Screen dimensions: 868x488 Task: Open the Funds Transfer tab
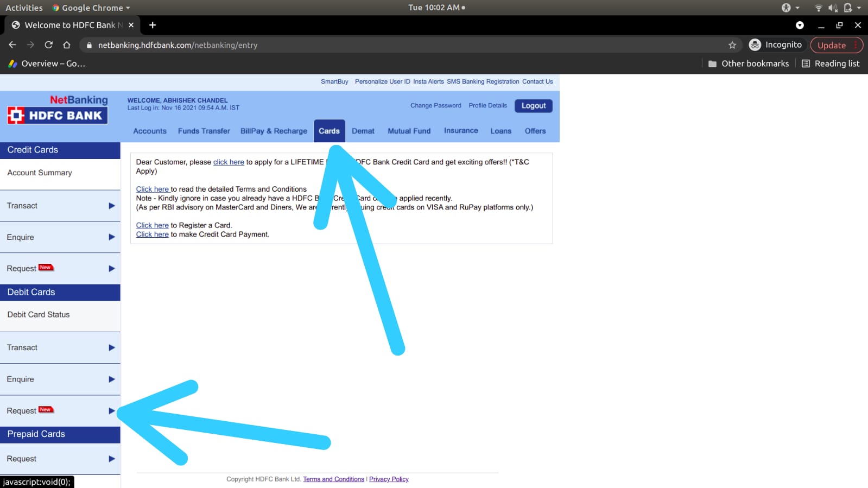[x=204, y=131]
